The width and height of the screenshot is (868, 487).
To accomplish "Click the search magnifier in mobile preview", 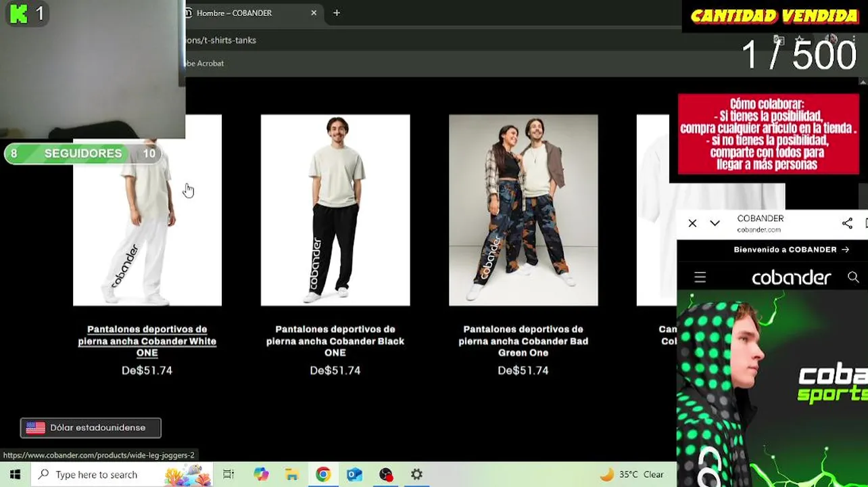I will [853, 277].
